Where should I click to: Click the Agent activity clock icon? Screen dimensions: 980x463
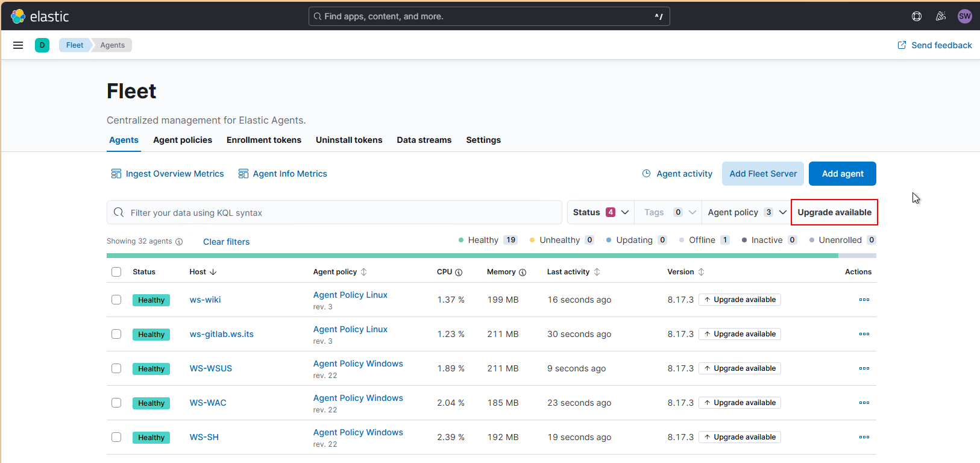click(x=647, y=174)
